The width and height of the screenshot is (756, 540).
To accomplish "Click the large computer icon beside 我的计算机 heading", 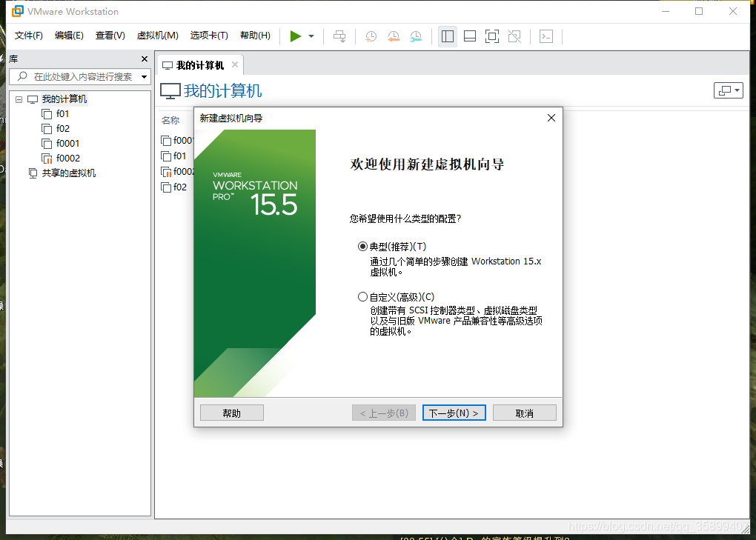I will [170, 91].
